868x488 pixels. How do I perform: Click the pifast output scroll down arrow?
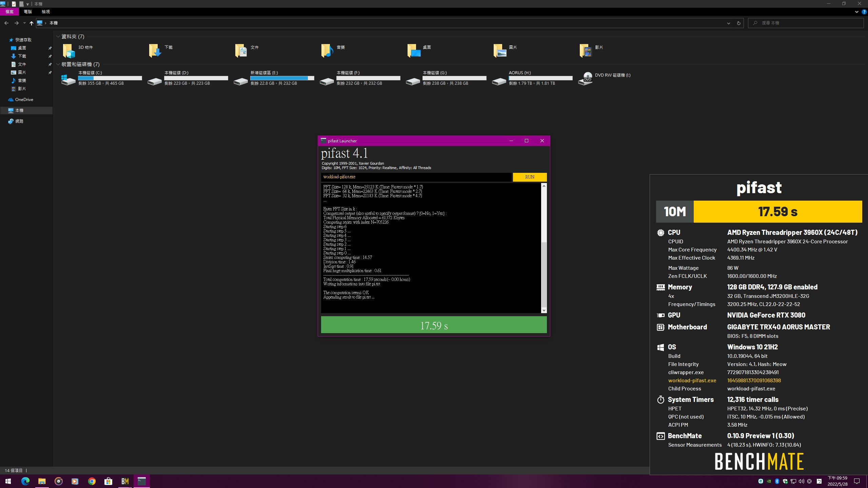[x=544, y=310]
